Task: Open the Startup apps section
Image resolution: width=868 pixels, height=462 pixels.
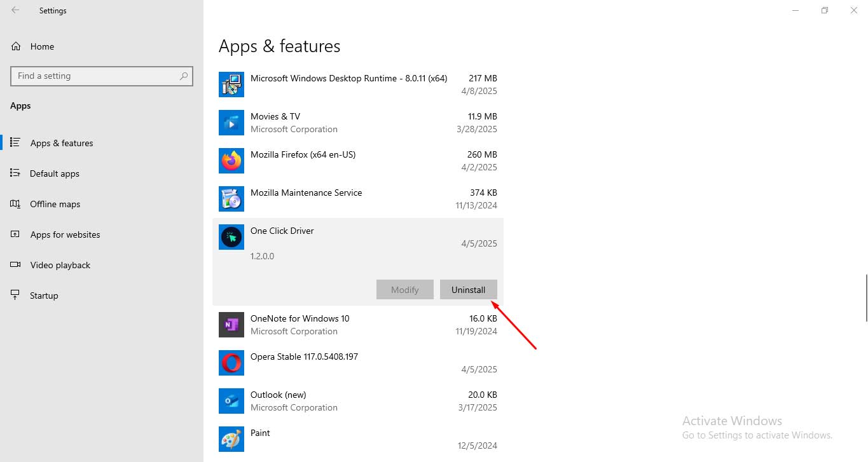Action: pyautogui.click(x=44, y=296)
